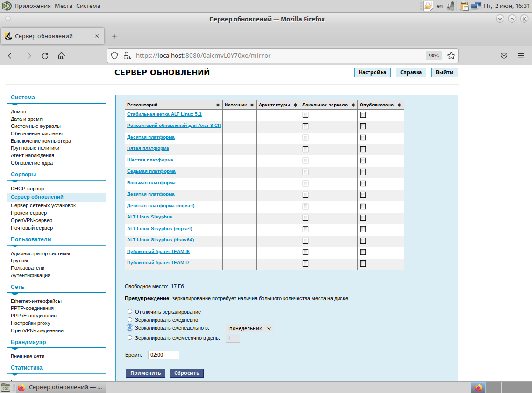
Task: Open the Пятая платформа repository link
Action: [148, 148]
